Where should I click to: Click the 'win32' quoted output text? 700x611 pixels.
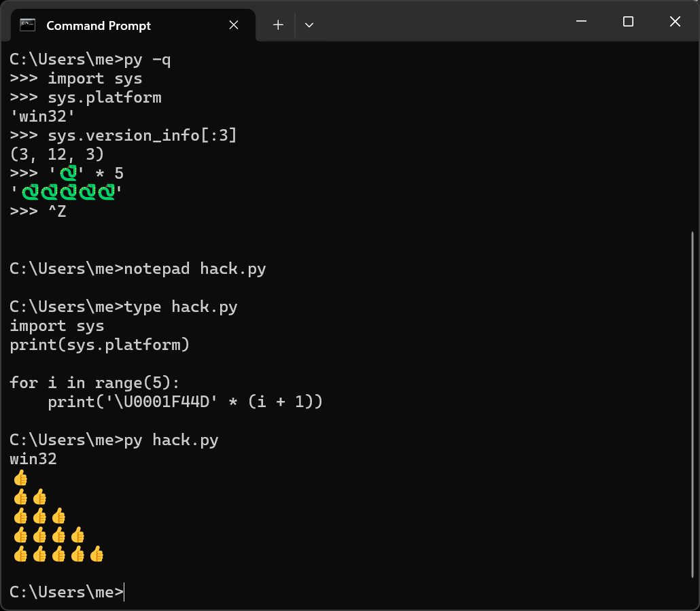[42, 116]
